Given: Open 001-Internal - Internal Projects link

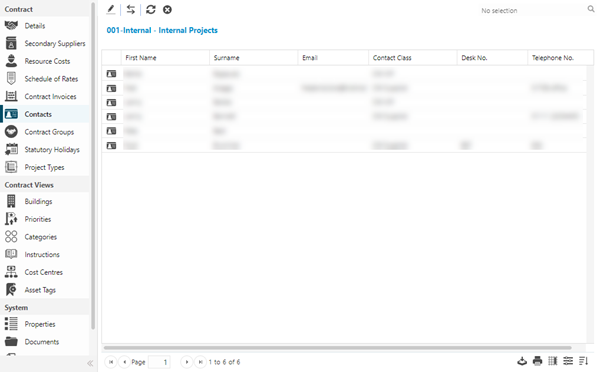Looking at the screenshot, I should pyautogui.click(x=162, y=30).
